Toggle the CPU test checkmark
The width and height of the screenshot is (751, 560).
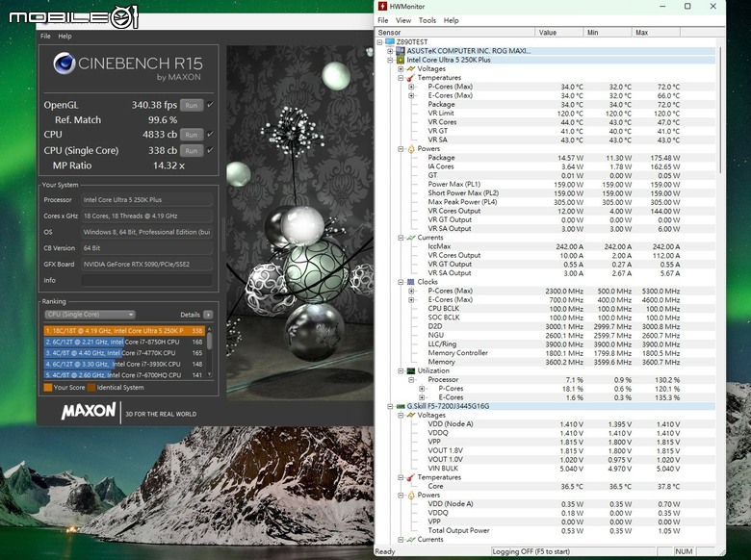[x=210, y=134]
